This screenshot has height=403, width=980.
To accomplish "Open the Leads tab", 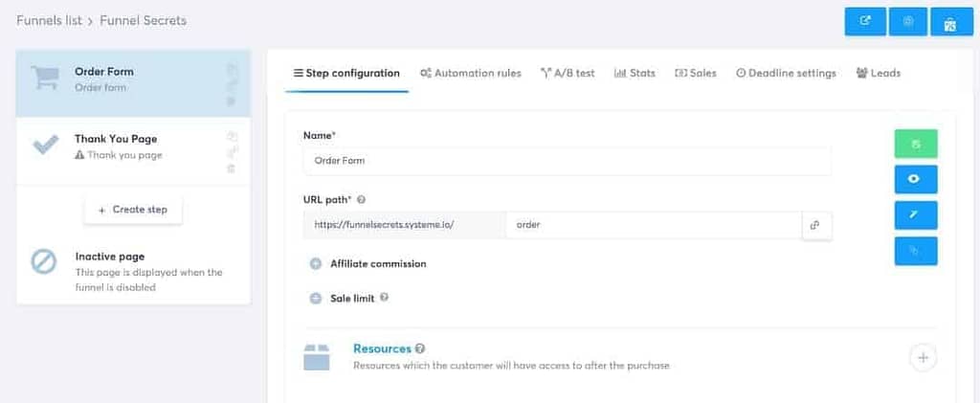I will 879,73.
